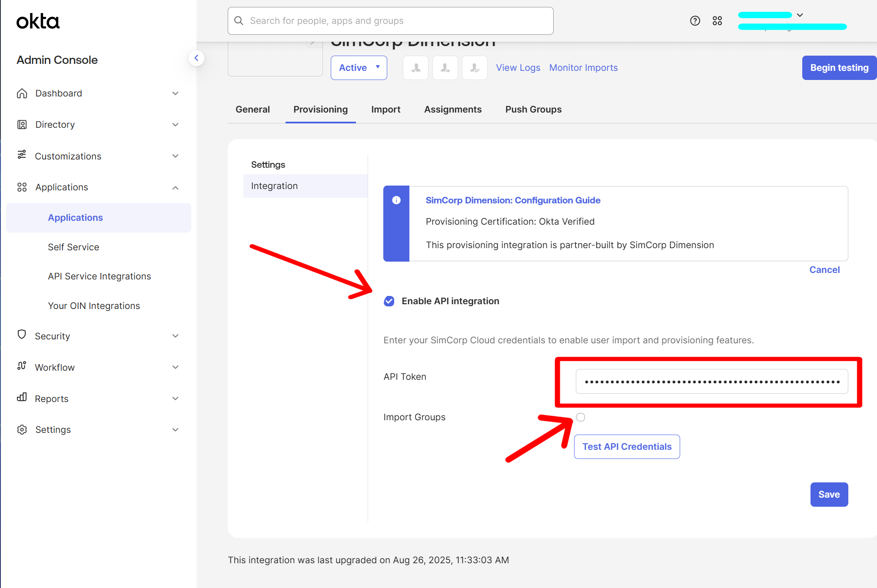Viewport: 877px width, 588px height.
Task: Click the help question mark icon
Action: (x=695, y=20)
